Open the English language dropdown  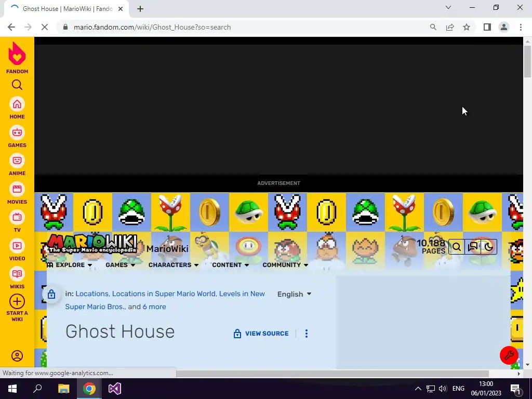[x=294, y=294]
